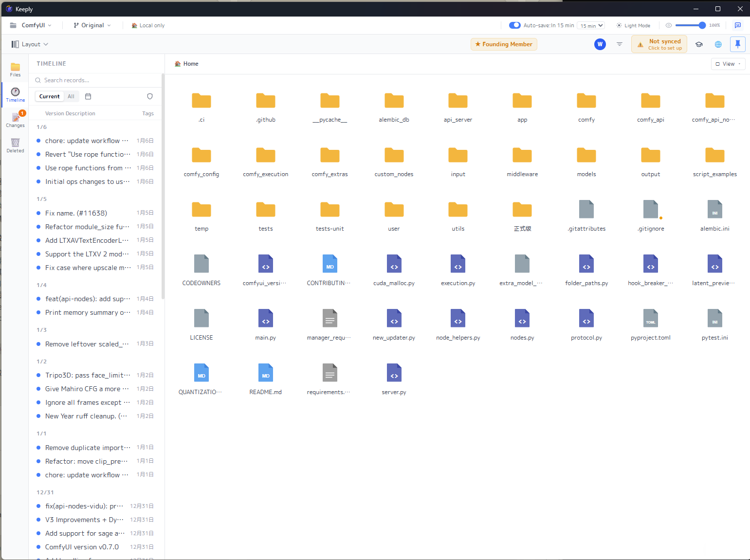This screenshot has height=560, width=750.
Task: Click the shield icon in timeline filters
Action: click(150, 96)
